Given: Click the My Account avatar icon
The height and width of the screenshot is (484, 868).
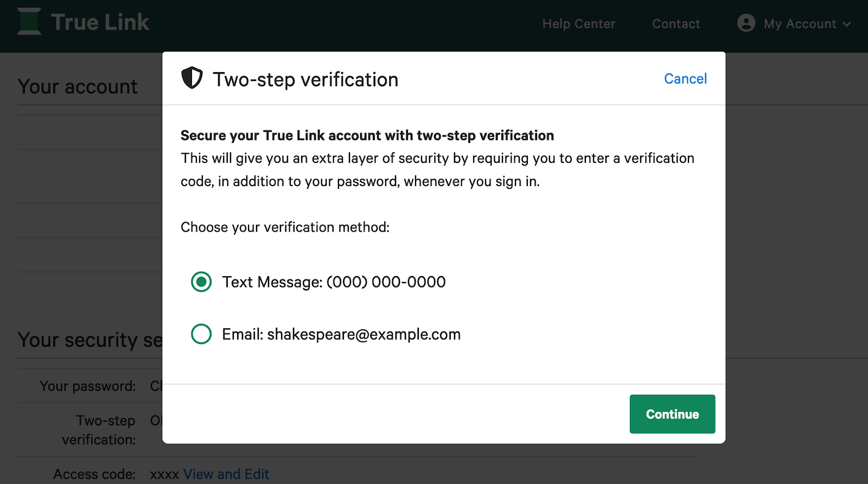Looking at the screenshot, I should tap(746, 23).
